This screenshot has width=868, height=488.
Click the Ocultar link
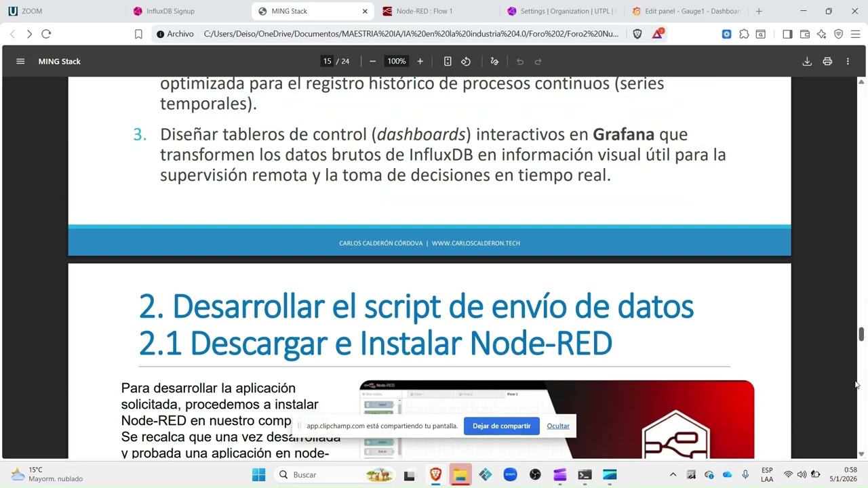click(558, 426)
